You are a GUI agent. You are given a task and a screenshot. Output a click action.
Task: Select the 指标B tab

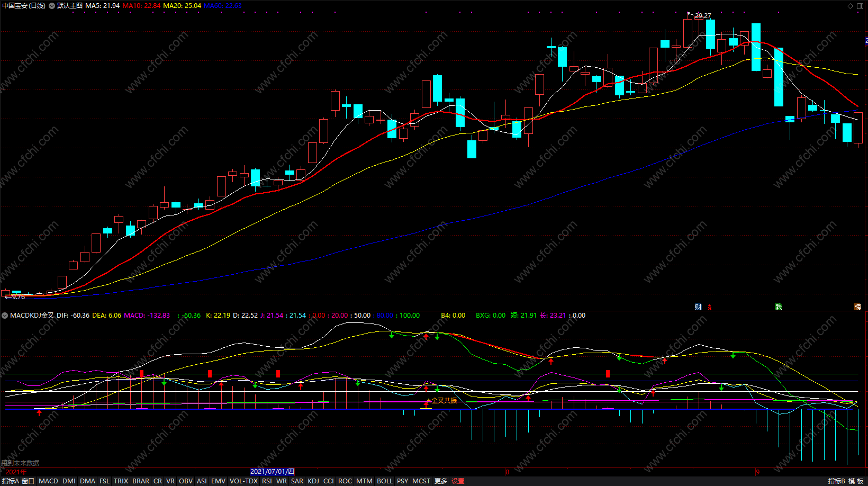point(836,481)
